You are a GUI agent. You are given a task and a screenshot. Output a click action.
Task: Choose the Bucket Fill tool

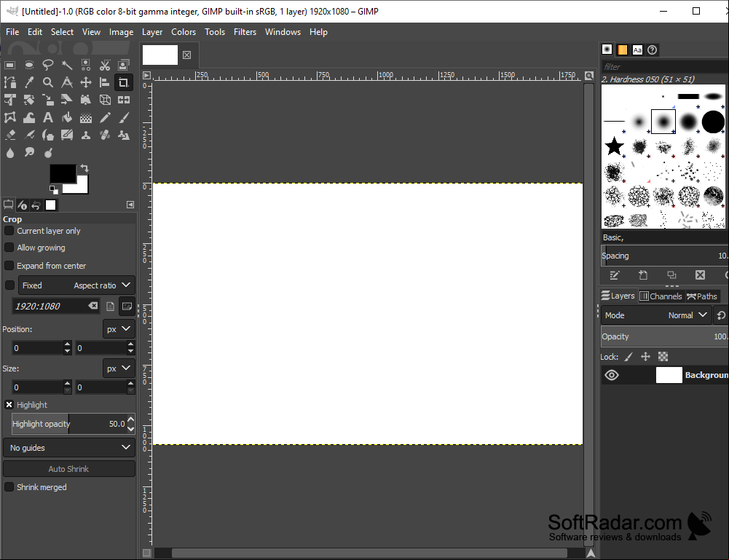tap(67, 117)
